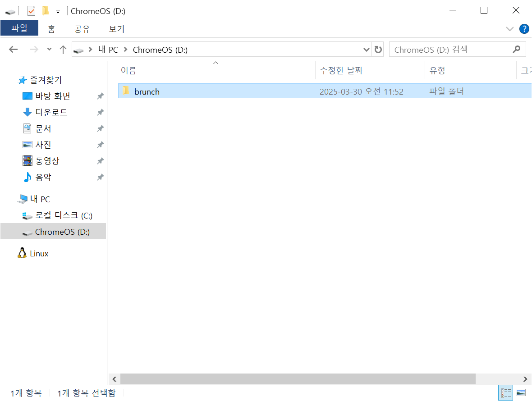This screenshot has height=401, width=532.
Task: Open the 파일 ribbon tab
Action: [19, 28]
